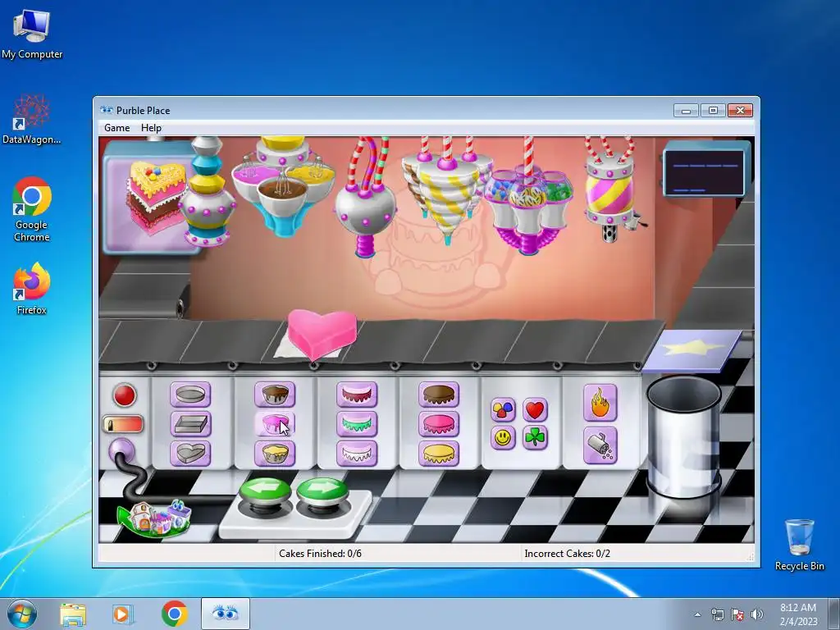
Task: Open the Help menu
Action: [151, 128]
